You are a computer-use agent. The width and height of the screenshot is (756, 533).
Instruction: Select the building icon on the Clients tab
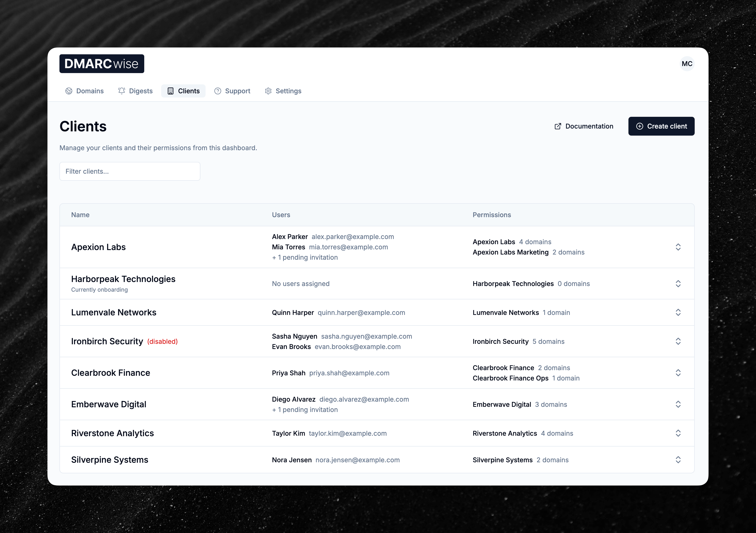pyautogui.click(x=171, y=91)
